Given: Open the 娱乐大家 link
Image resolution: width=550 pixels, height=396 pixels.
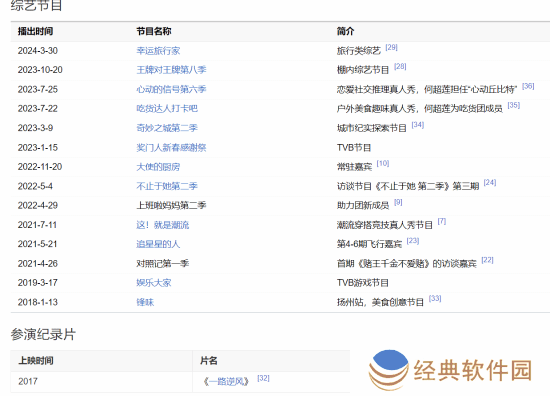Looking at the screenshot, I should point(154,283).
